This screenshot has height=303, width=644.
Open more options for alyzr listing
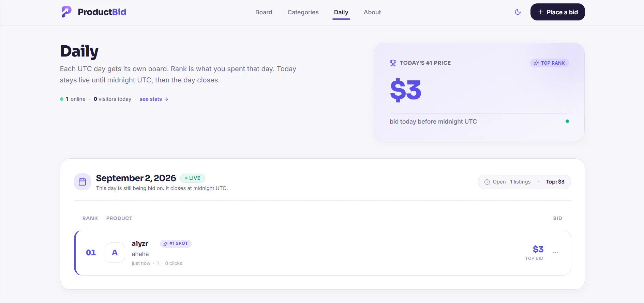click(556, 253)
